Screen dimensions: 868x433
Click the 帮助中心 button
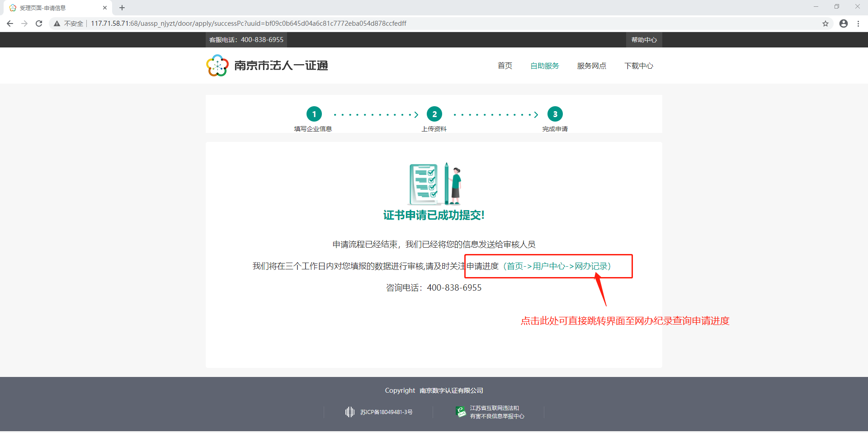coord(644,40)
